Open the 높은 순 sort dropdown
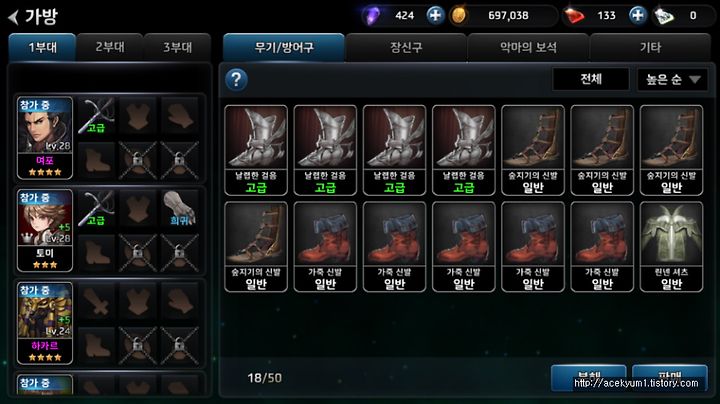Viewport: 720px width, 404px height. coord(672,80)
